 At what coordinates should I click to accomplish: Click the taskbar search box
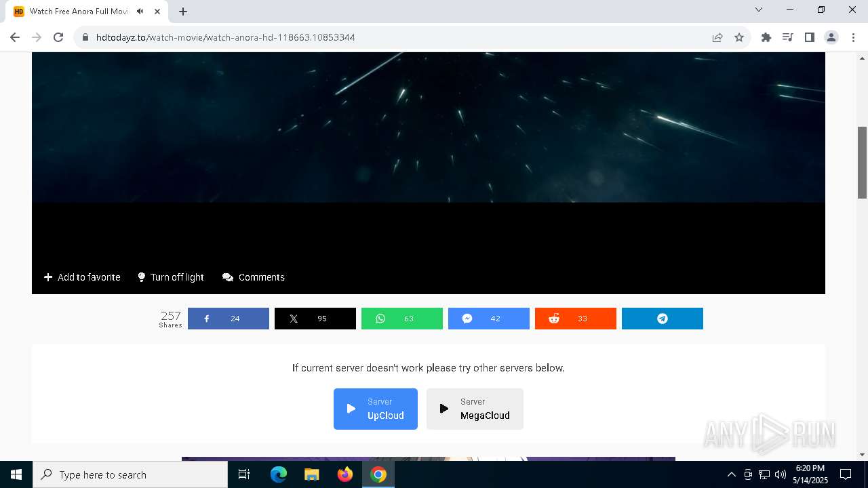pos(130,474)
